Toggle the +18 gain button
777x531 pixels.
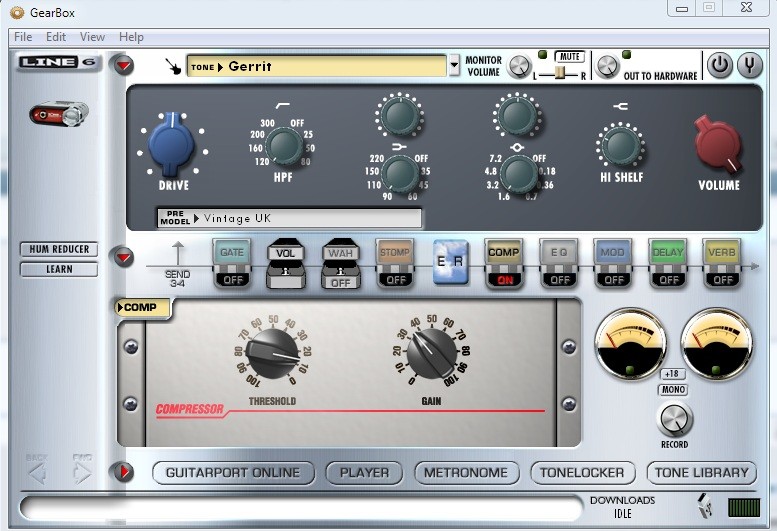point(672,374)
